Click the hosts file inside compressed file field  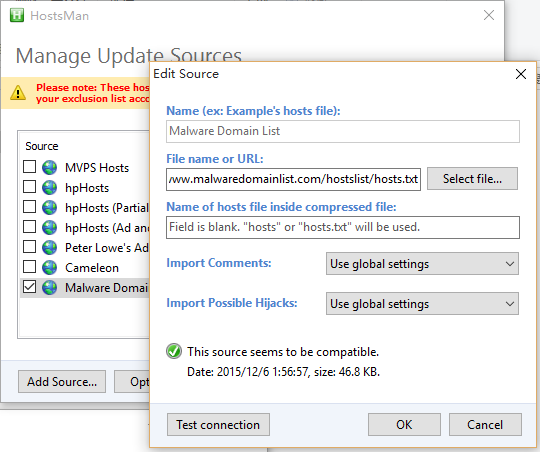tap(343, 227)
